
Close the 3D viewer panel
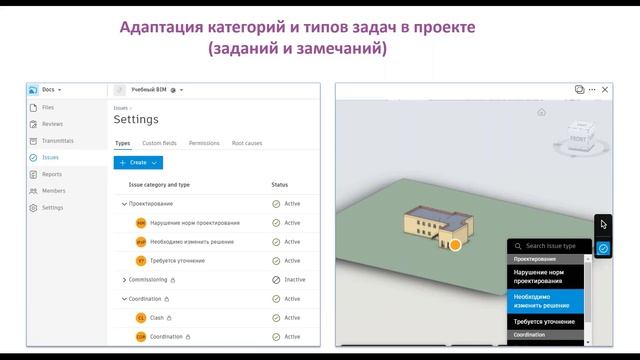[x=605, y=90]
